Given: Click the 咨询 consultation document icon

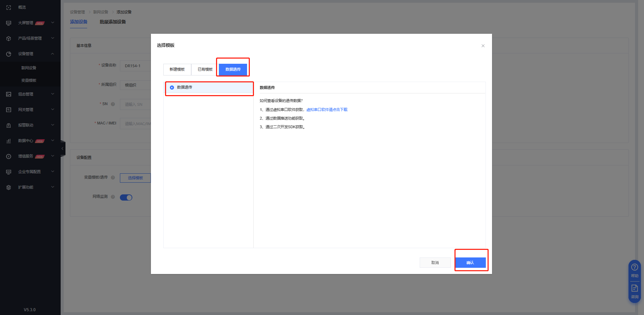Looking at the screenshot, I should (x=634, y=288).
